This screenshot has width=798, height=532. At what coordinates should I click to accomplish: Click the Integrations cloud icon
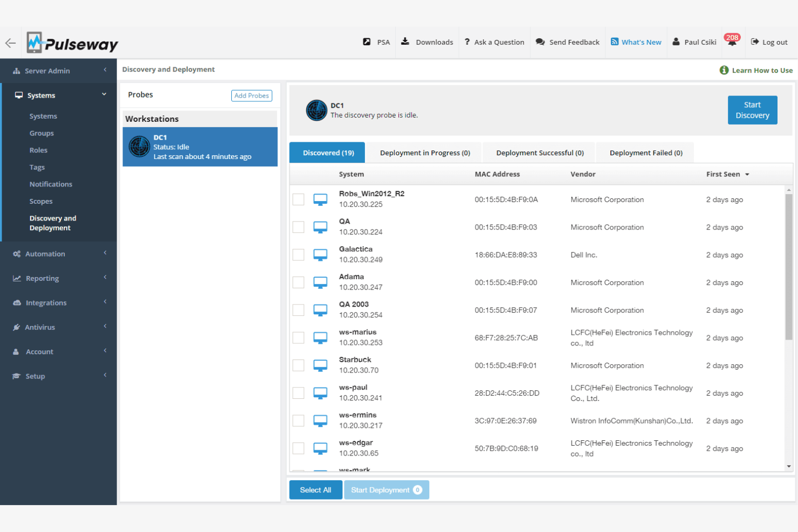[x=17, y=303]
